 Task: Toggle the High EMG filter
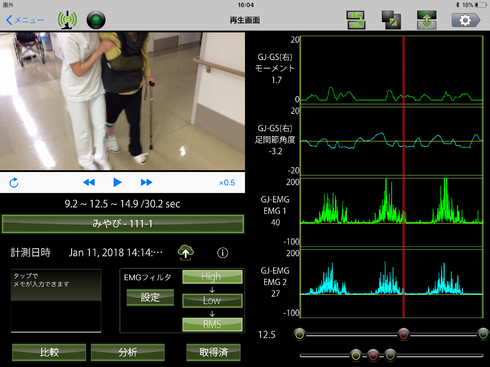point(212,277)
